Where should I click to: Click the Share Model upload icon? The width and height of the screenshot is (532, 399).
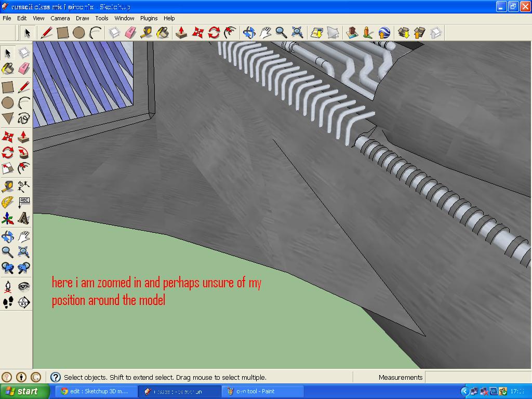coord(419,33)
